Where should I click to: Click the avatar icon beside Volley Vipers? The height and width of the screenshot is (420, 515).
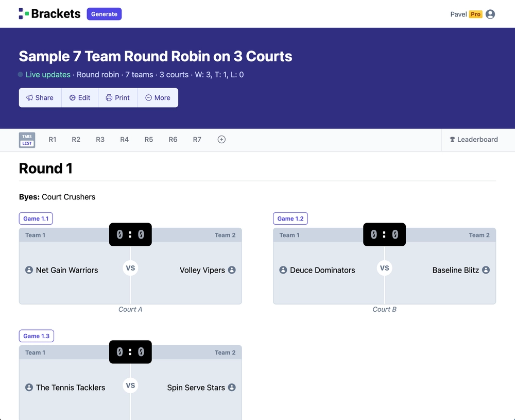coord(232,270)
